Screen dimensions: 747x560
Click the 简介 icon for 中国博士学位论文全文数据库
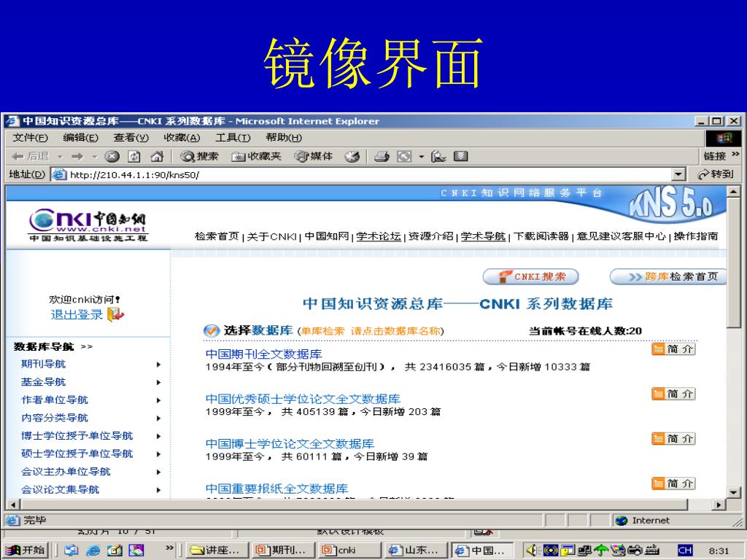(x=673, y=438)
